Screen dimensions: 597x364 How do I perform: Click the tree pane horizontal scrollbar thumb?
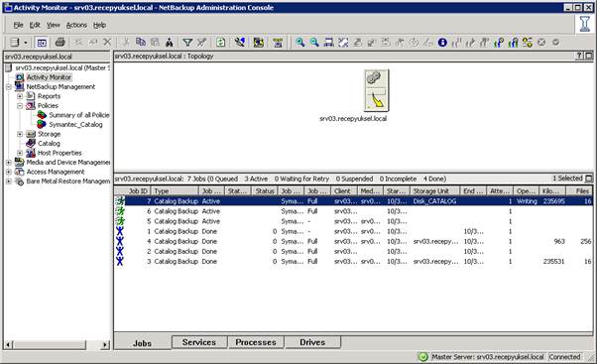50,345
